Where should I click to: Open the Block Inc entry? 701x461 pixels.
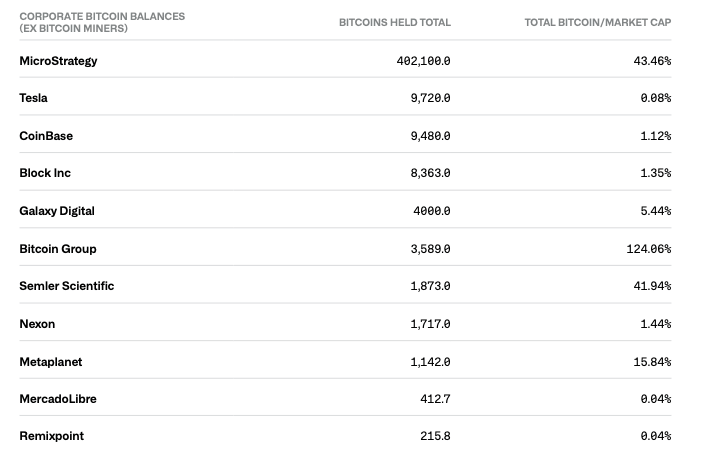click(x=45, y=173)
